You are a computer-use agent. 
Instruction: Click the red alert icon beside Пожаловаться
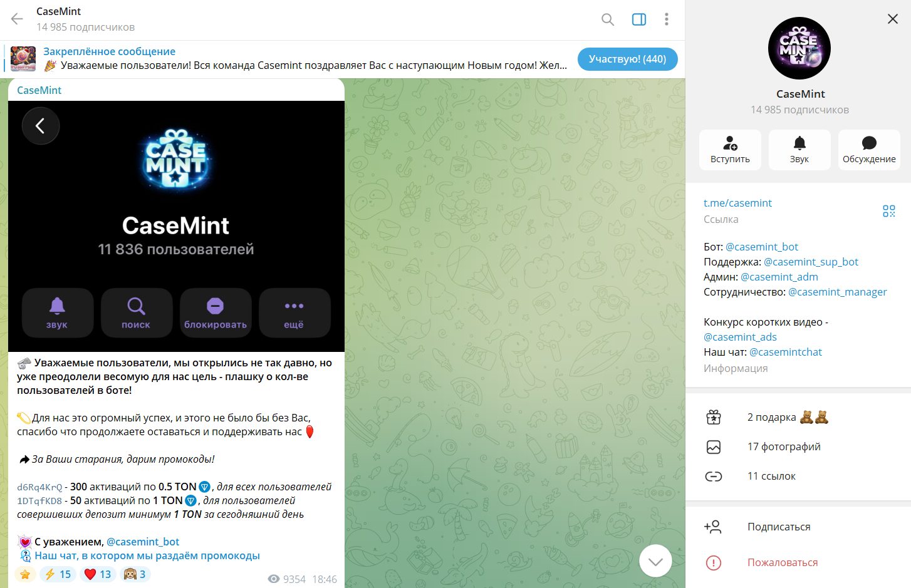coord(714,562)
